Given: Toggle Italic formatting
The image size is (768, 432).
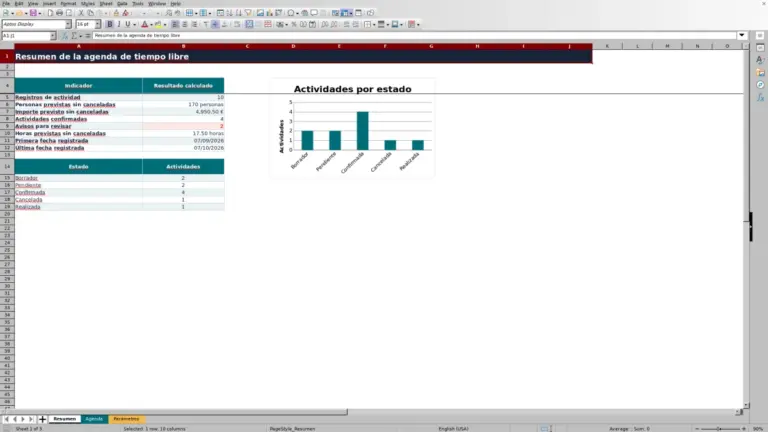Looking at the screenshot, I should 119,24.
